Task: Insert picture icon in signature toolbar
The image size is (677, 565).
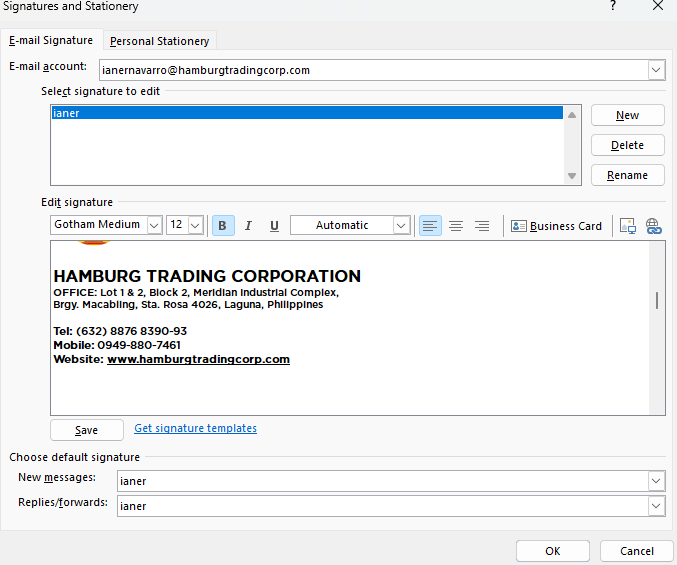Action: pos(628,225)
